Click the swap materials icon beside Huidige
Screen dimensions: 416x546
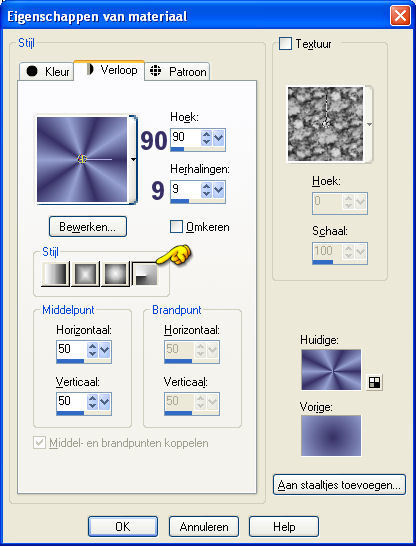[374, 382]
